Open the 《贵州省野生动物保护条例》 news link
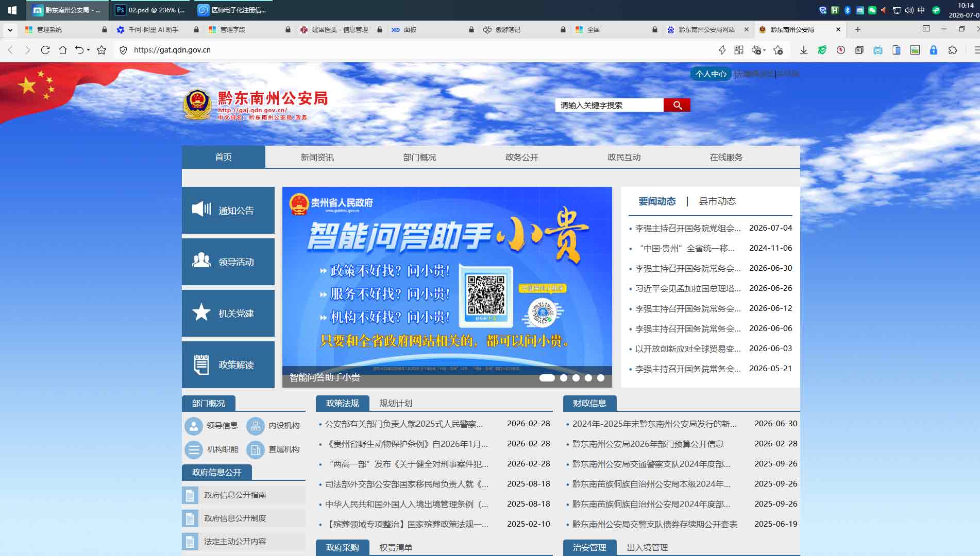 407,444
